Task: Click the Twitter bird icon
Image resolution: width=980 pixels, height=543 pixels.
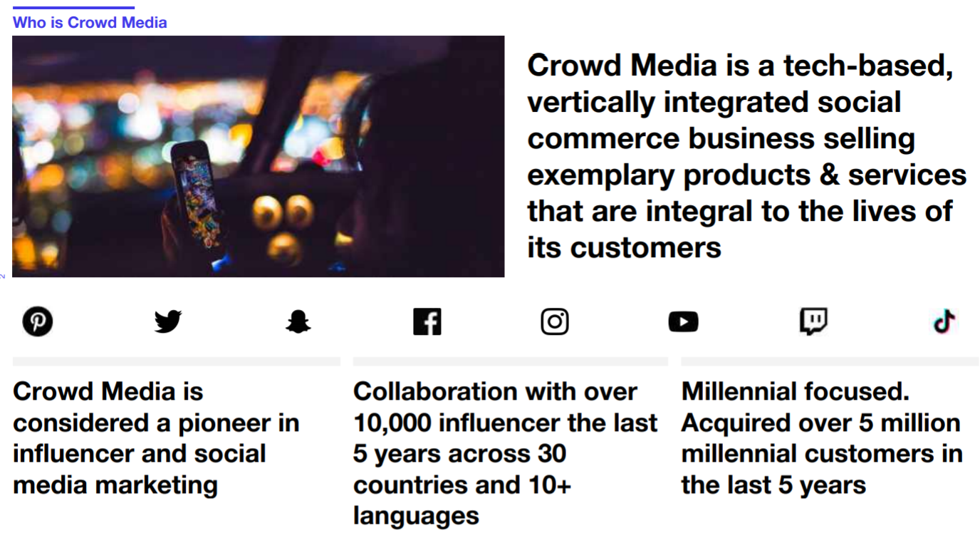Action: click(168, 322)
